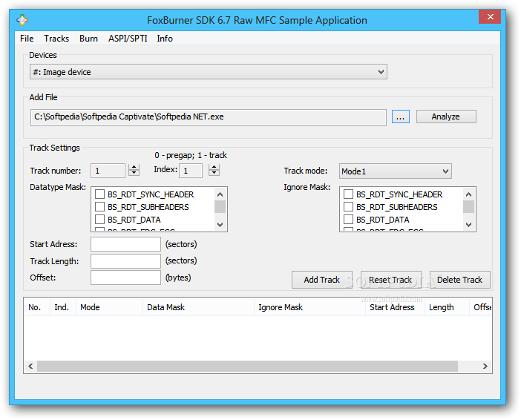Click the Analyze button

tap(446, 117)
